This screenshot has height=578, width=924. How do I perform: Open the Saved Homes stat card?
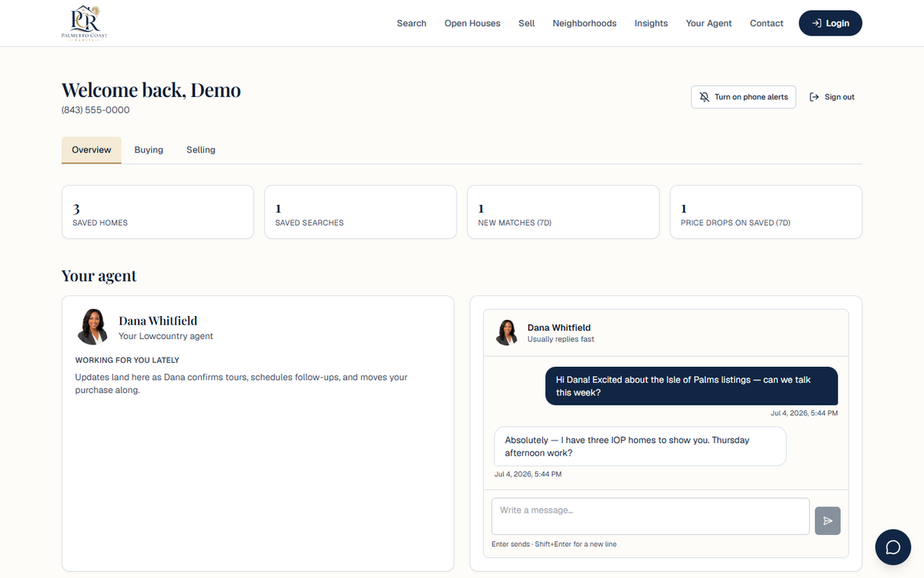[x=158, y=212]
